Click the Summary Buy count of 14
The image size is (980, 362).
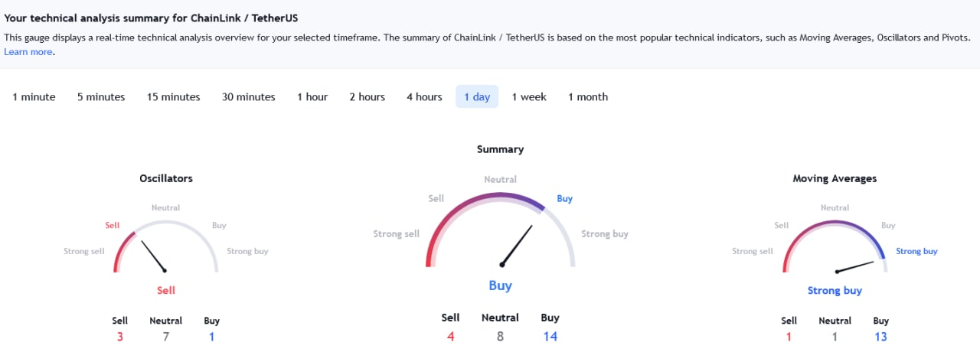point(550,336)
